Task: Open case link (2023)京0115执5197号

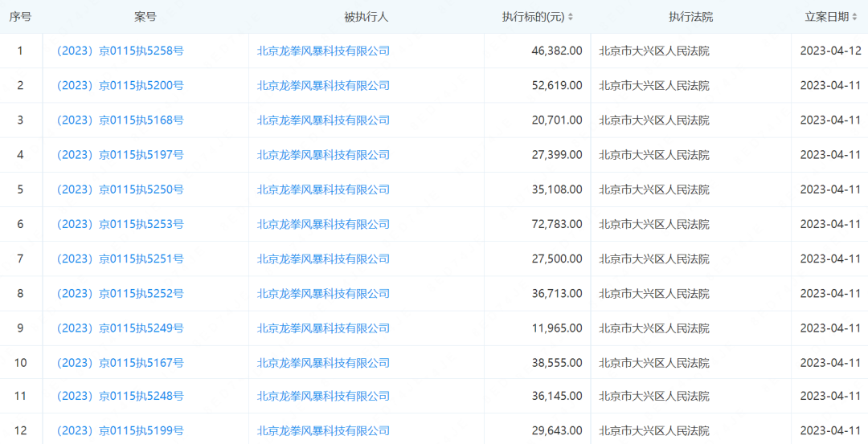Action: pos(120,155)
